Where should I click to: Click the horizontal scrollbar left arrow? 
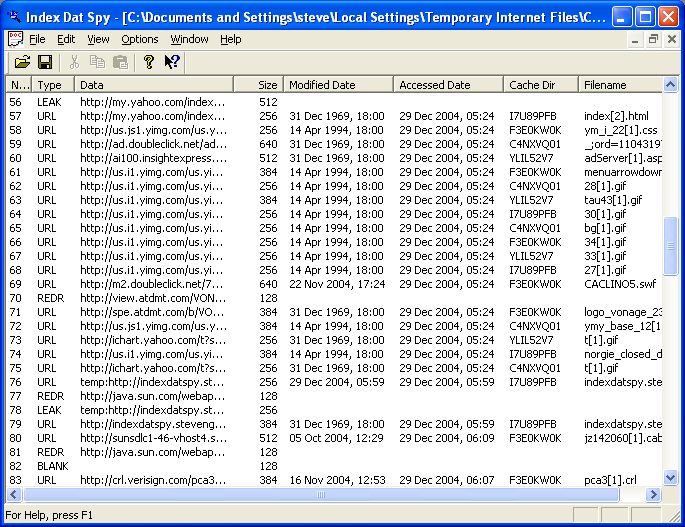[14, 495]
